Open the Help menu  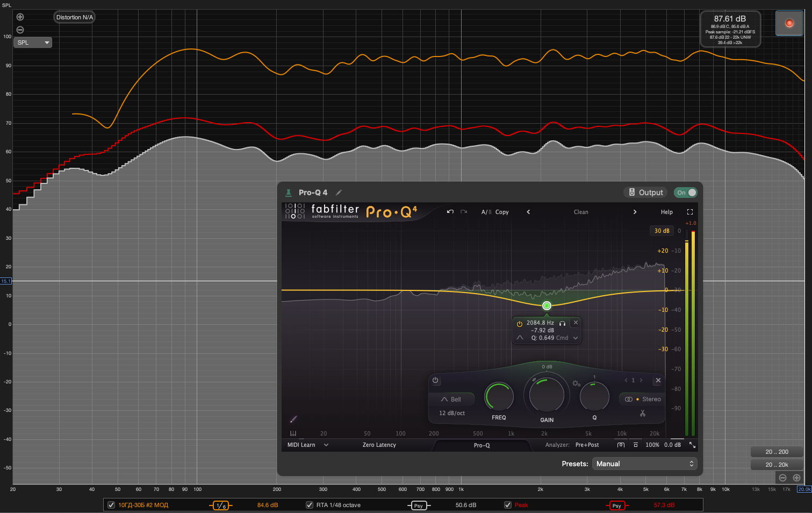(667, 212)
